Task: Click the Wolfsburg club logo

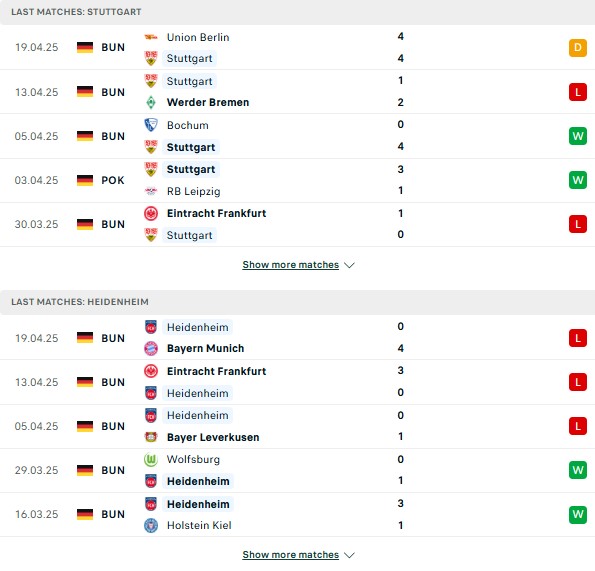Action: click(x=151, y=459)
